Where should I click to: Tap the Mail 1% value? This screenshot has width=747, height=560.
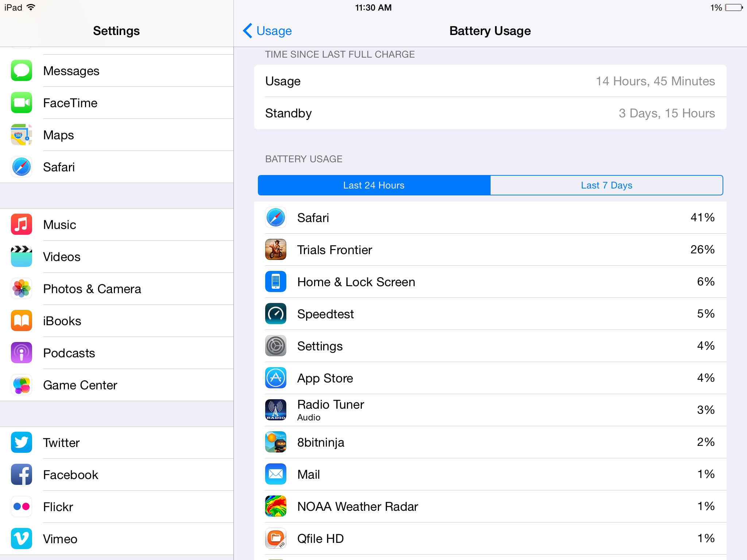[706, 474]
